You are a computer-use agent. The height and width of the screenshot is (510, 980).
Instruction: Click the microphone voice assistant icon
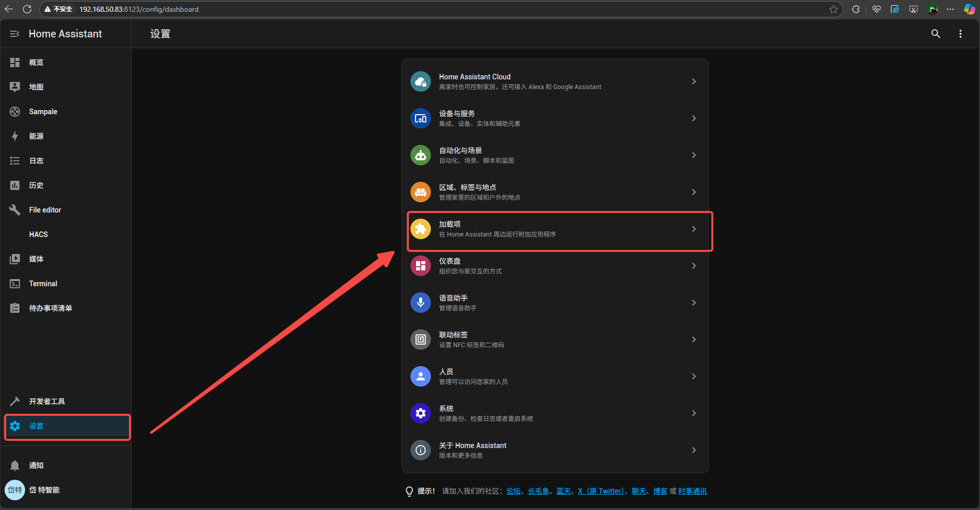[420, 303]
